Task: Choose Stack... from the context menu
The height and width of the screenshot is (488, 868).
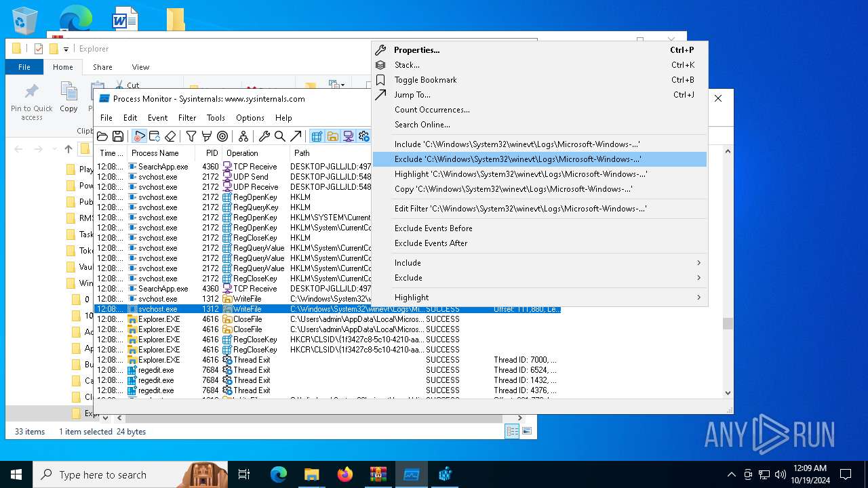Action: point(540,65)
